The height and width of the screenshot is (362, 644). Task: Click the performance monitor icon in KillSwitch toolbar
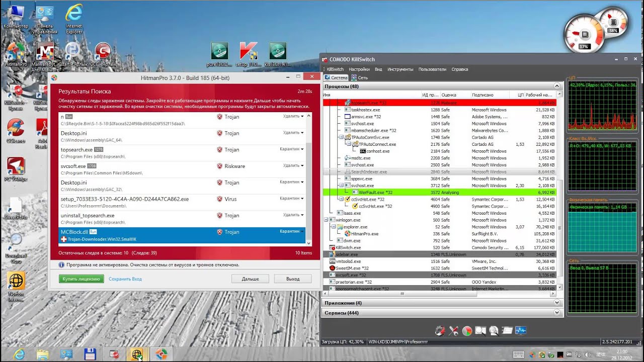pos(520,330)
